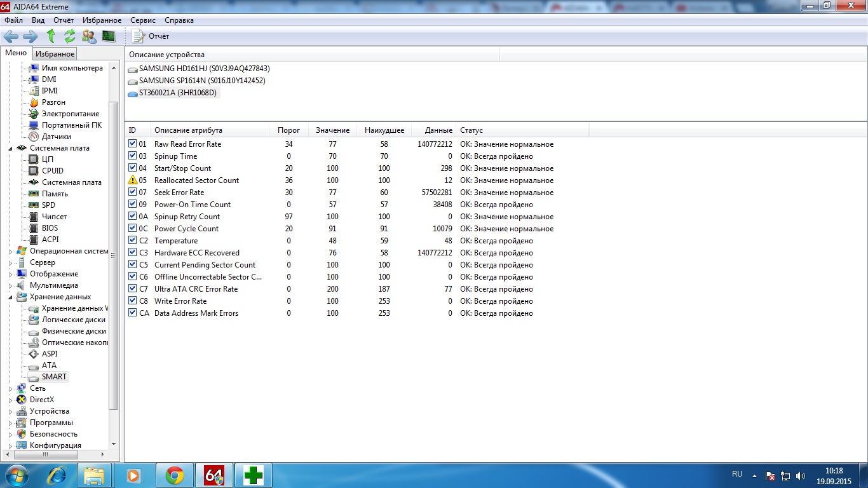868x488 pixels.
Task: Open the Память tree item
Action: point(55,194)
